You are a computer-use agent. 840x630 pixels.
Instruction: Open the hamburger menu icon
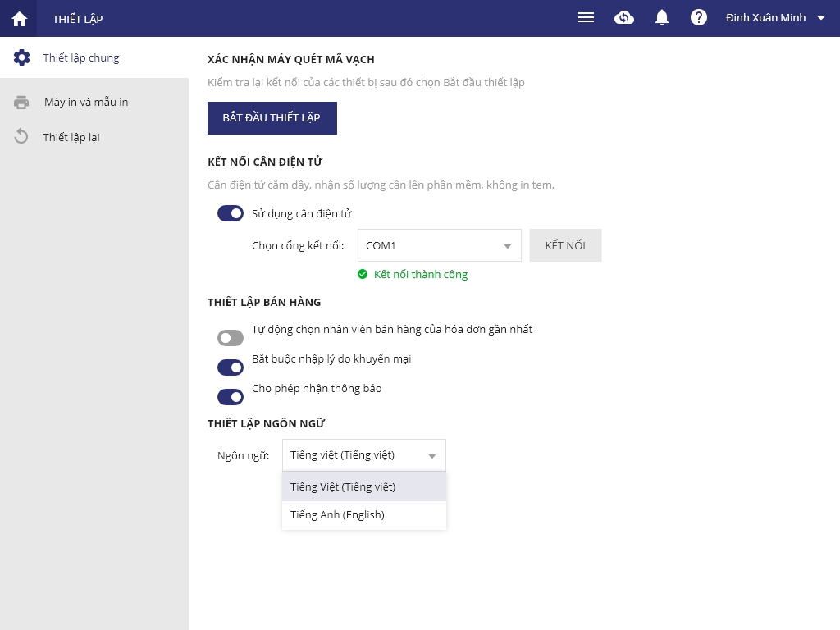click(x=586, y=18)
